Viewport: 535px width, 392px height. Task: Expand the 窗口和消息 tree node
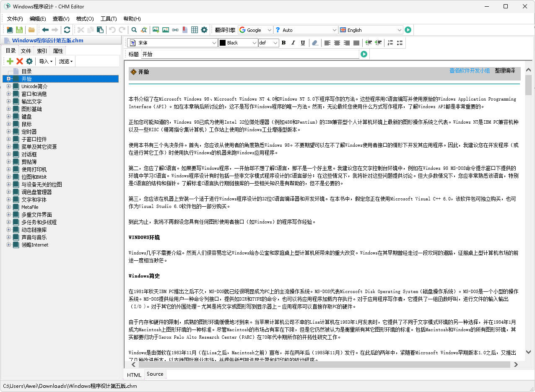coord(9,94)
